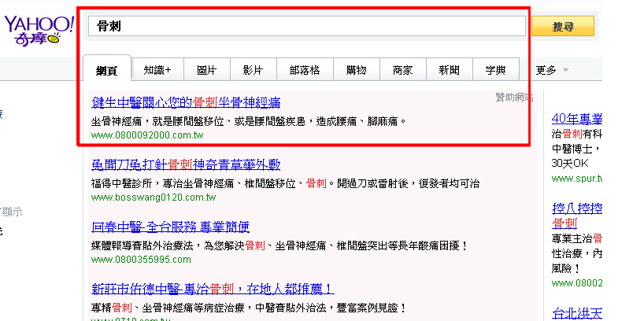
Task: Click the sidebar URL www.spur.tw
Action: 577,179
